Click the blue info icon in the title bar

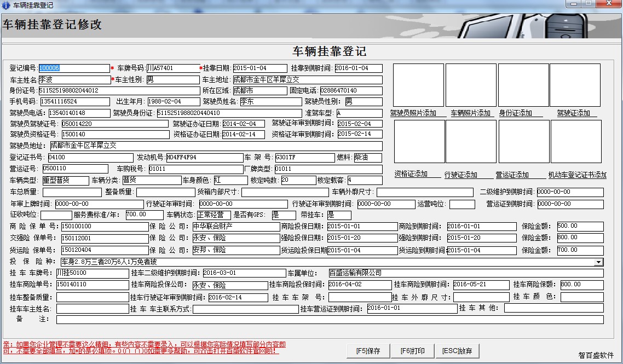coord(5,5)
